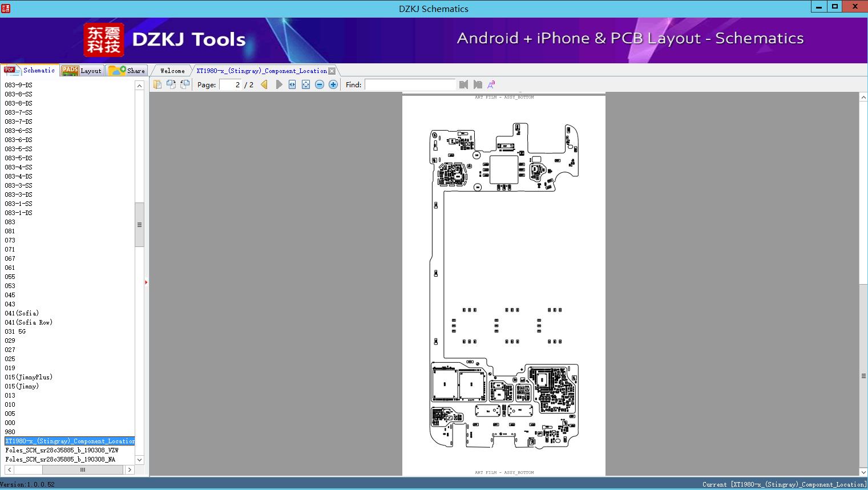Select highlighted XT1980-x_(Stingray)_Component_Location list item
The height and width of the screenshot is (490, 868).
pos(70,441)
